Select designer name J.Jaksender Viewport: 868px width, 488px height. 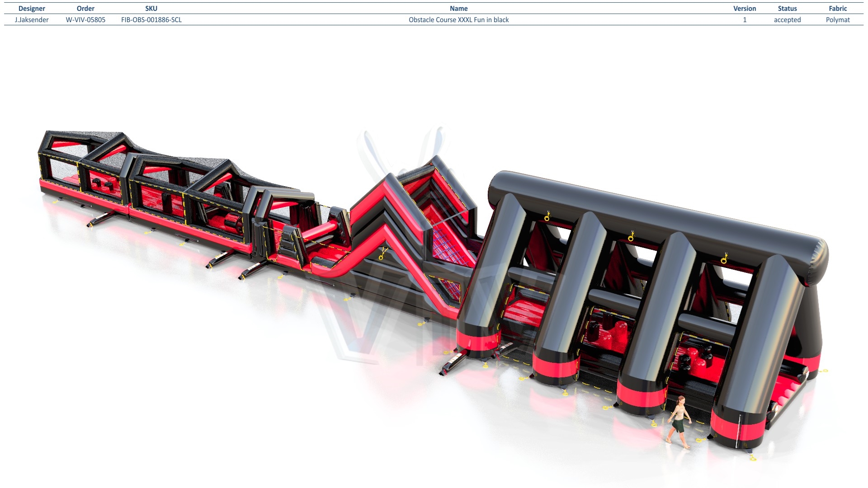32,20
